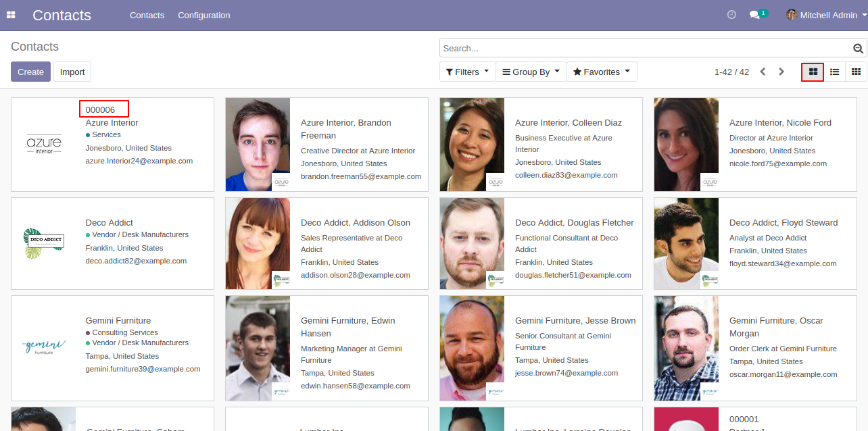868x431 pixels.
Task: Click gemini.furniture39@example.com email
Action: coord(143,369)
